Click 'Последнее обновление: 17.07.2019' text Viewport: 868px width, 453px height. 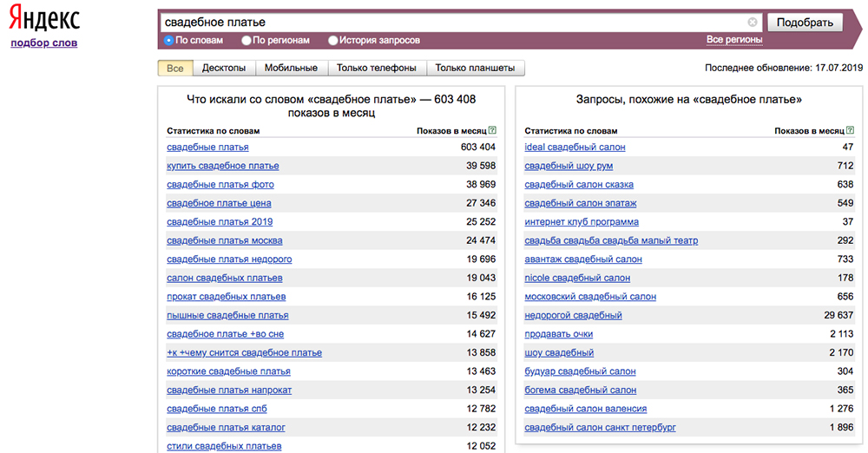coord(783,68)
